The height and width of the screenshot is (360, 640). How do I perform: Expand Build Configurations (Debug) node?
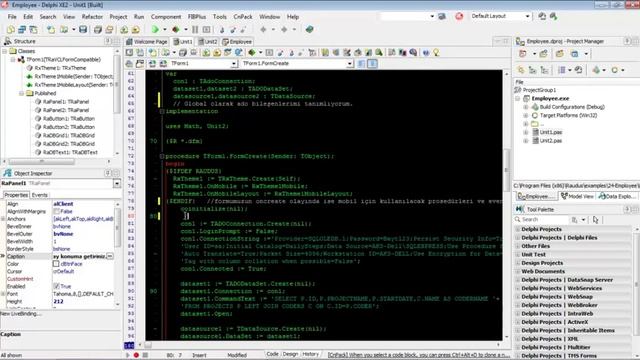click(x=526, y=107)
